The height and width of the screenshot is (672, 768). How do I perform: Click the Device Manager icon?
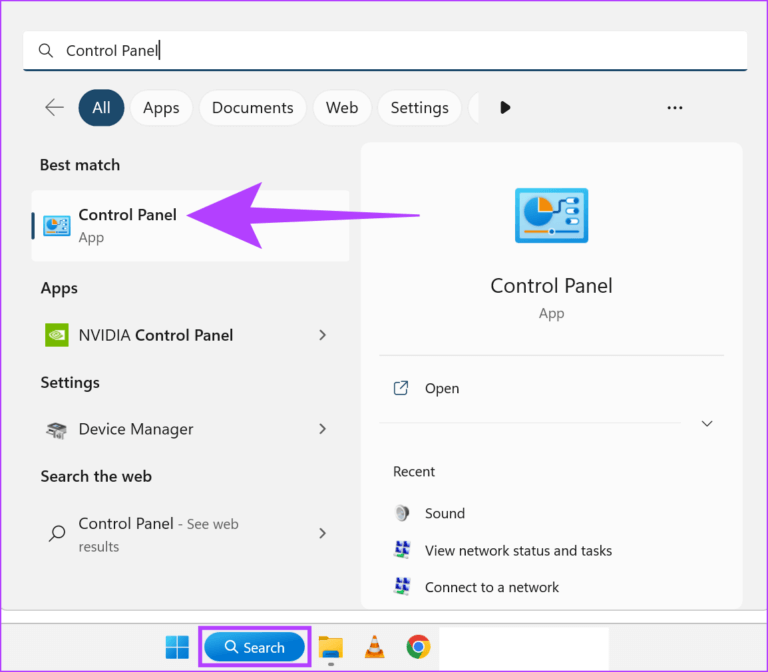tap(57, 430)
